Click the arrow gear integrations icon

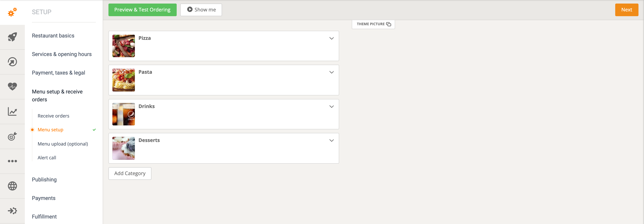[12, 211]
